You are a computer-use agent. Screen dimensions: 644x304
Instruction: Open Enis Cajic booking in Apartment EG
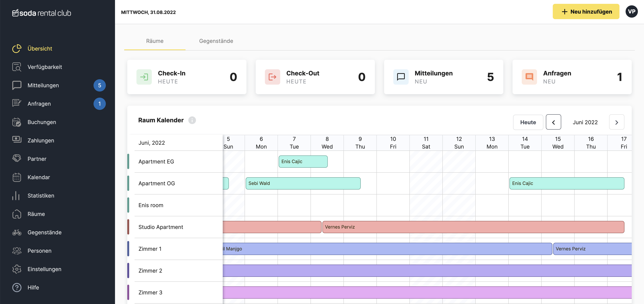[303, 162]
